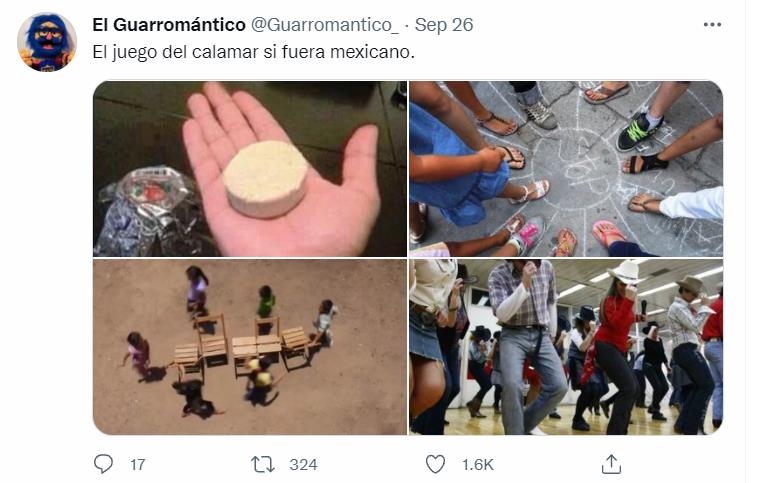Select the tweet text about el juego del calamar
Image resolution: width=769 pixels, height=483 pixels.
click(x=254, y=52)
